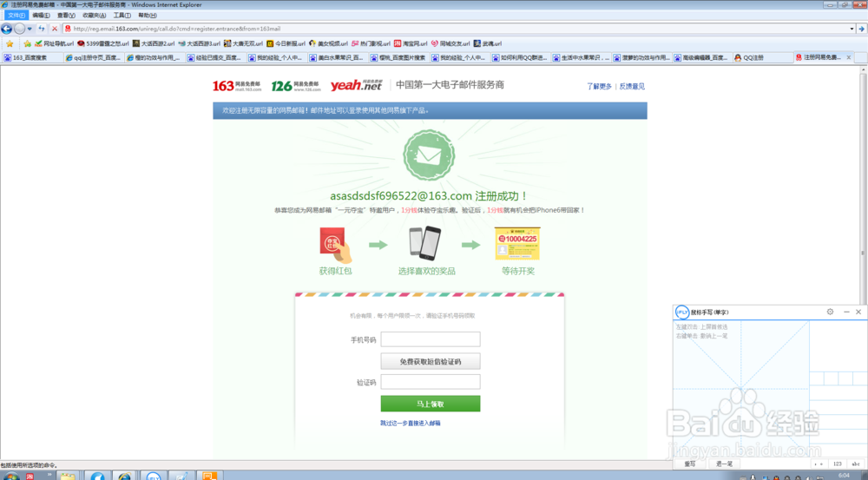Click the 验证码 input field
This screenshot has height=480, width=868.
(x=431, y=381)
